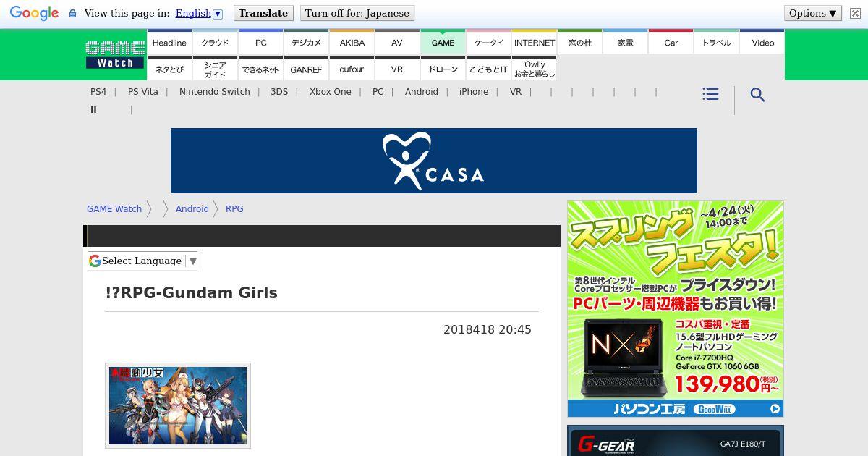Open the GANREF tab

[307, 69]
